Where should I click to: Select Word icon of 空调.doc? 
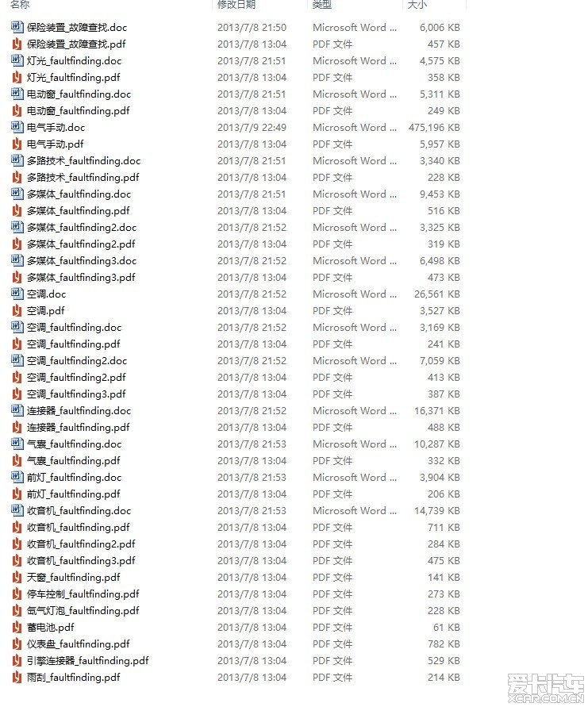[17, 294]
